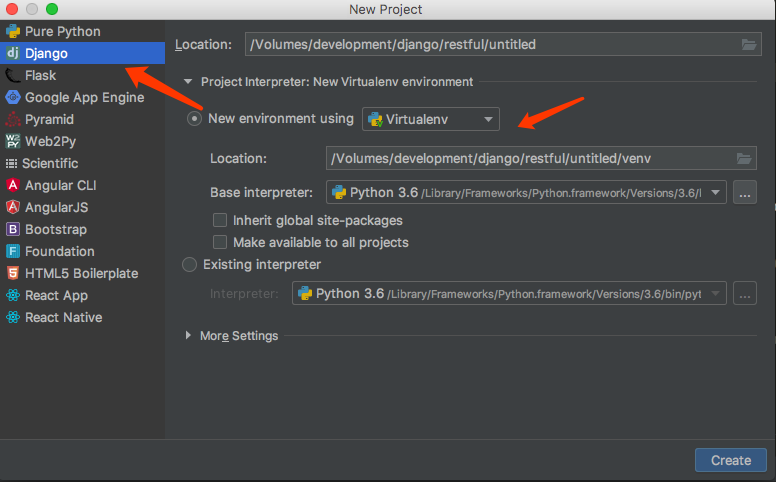Pick Scientific project type
Image resolution: width=776 pixels, height=482 pixels.
(82, 163)
